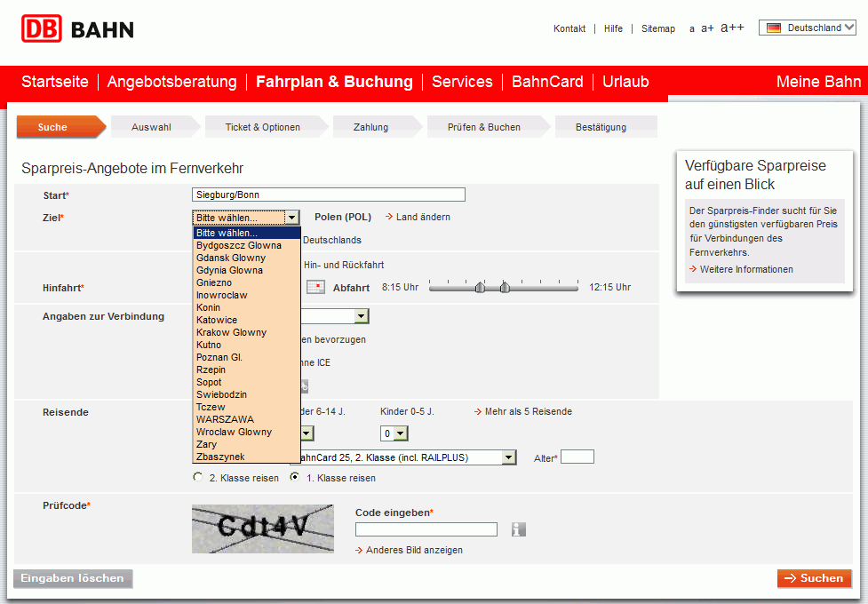Click the earlier-time handle on departure slider
The width and height of the screenshot is (868, 604).
[x=480, y=287]
